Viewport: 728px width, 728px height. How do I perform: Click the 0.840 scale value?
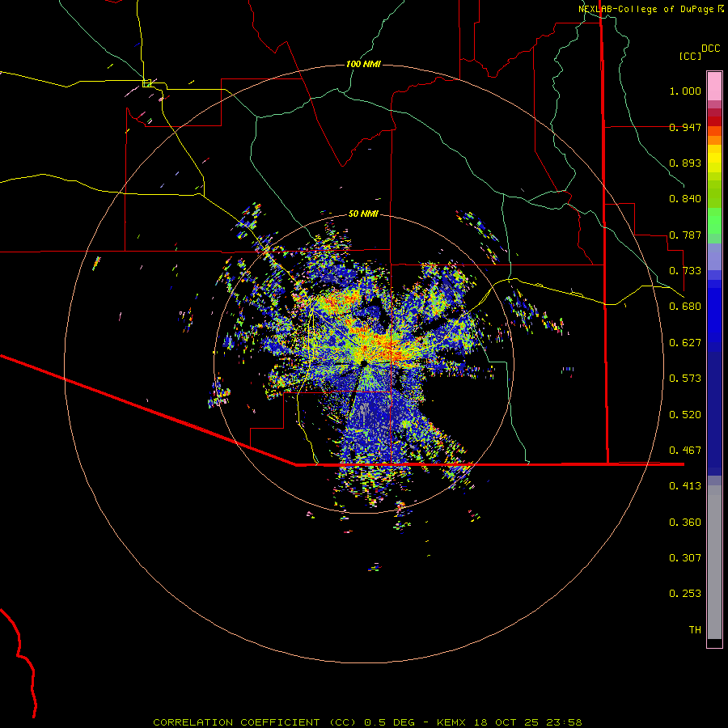[x=685, y=199]
